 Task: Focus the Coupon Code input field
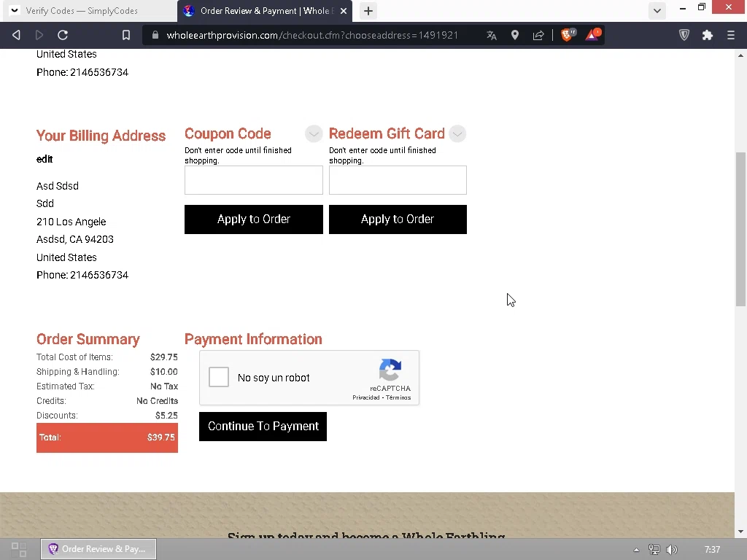pyautogui.click(x=253, y=180)
